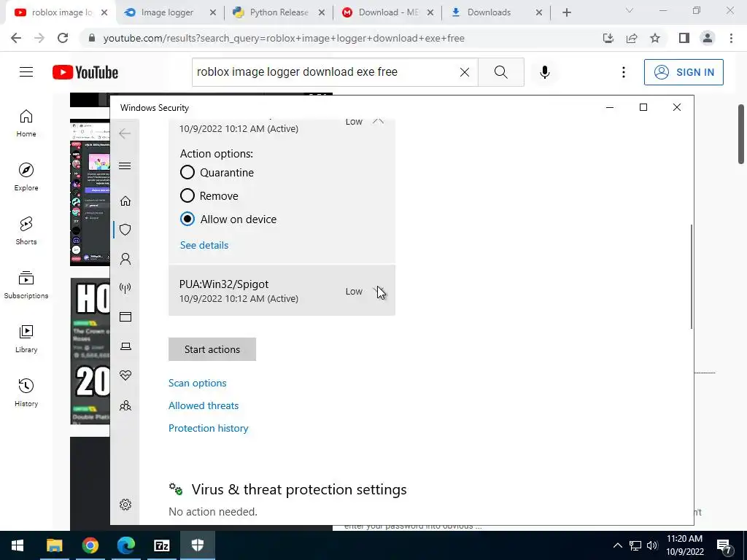Switch to the Downloads tab

click(489, 12)
